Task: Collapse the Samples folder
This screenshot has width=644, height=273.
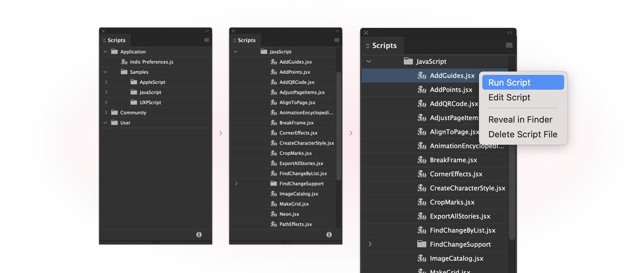Action: [x=105, y=72]
